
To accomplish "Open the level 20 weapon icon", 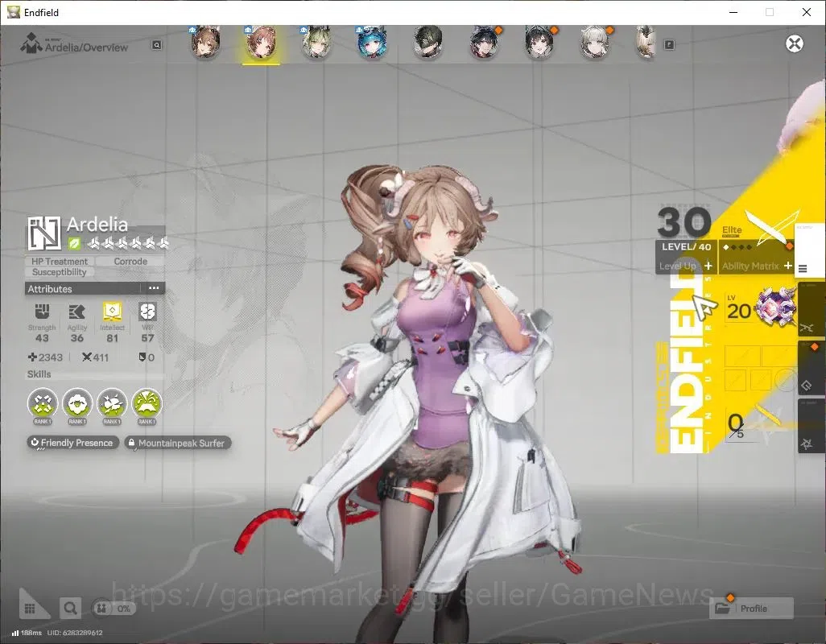I will (x=776, y=308).
